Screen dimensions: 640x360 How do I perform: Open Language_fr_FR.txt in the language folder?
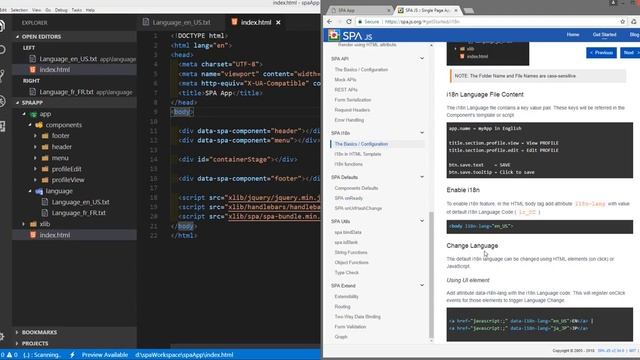pos(78,213)
